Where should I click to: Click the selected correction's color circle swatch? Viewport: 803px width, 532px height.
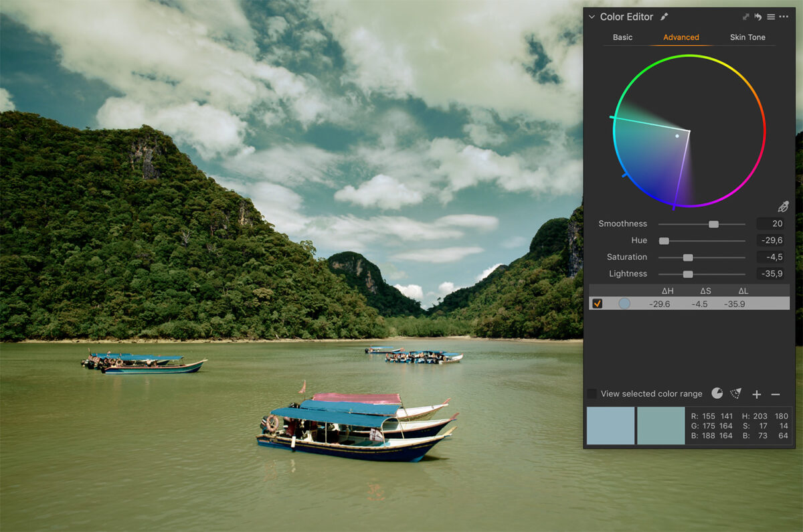click(624, 303)
